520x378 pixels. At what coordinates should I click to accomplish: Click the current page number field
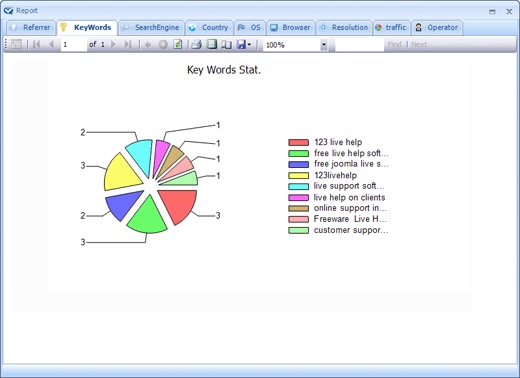[74, 44]
